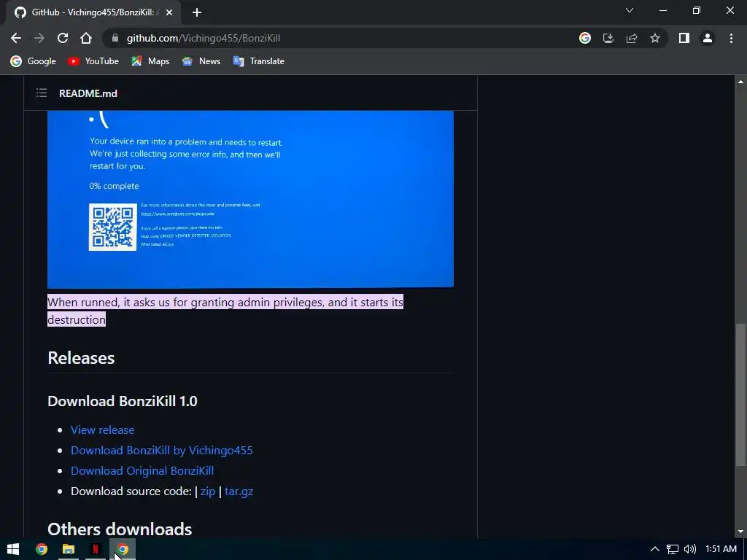Download source code as zip
747x560 pixels.
(208, 491)
